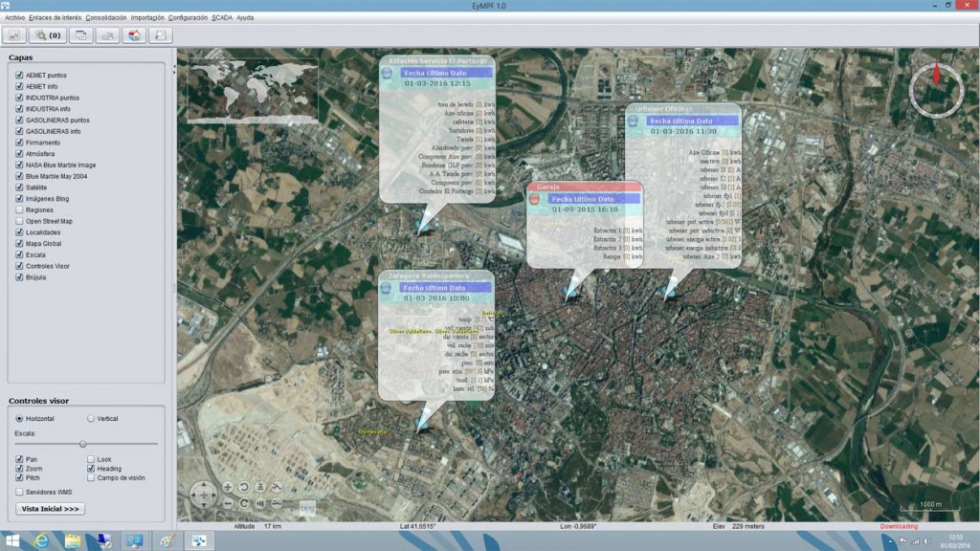Image resolution: width=980 pixels, height=551 pixels.
Task: Zoom out with the minus map control
Action: [x=228, y=503]
